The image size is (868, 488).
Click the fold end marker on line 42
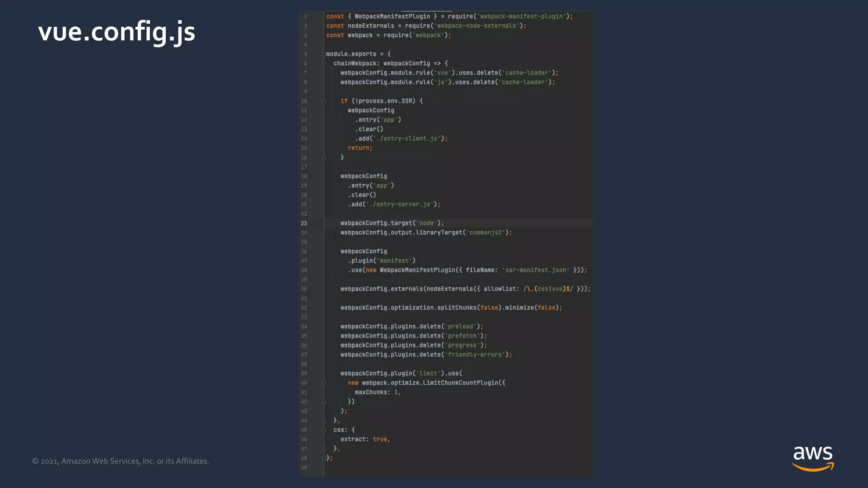pyautogui.click(x=324, y=402)
